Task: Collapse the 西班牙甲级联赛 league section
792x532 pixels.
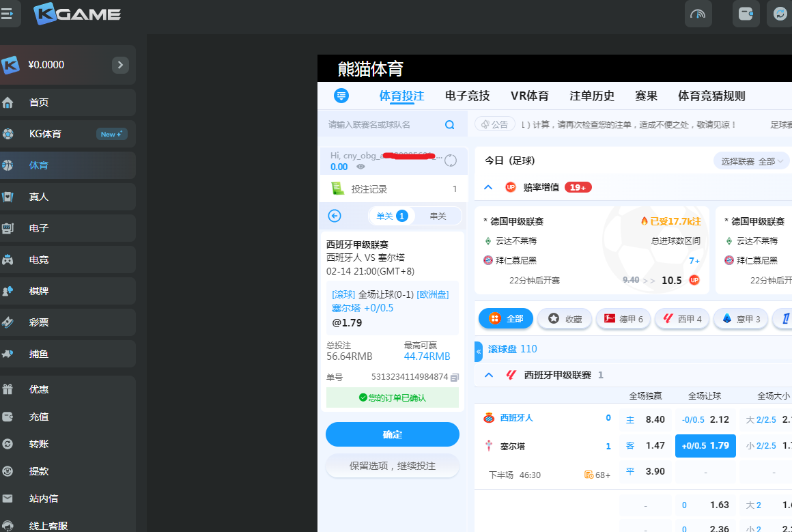Action: pos(488,375)
